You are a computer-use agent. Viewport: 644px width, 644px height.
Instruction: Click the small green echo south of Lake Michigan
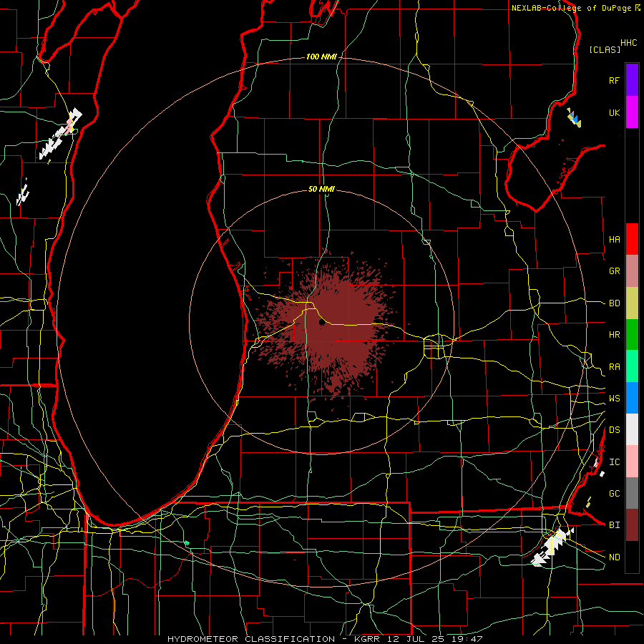pos(187,543)
